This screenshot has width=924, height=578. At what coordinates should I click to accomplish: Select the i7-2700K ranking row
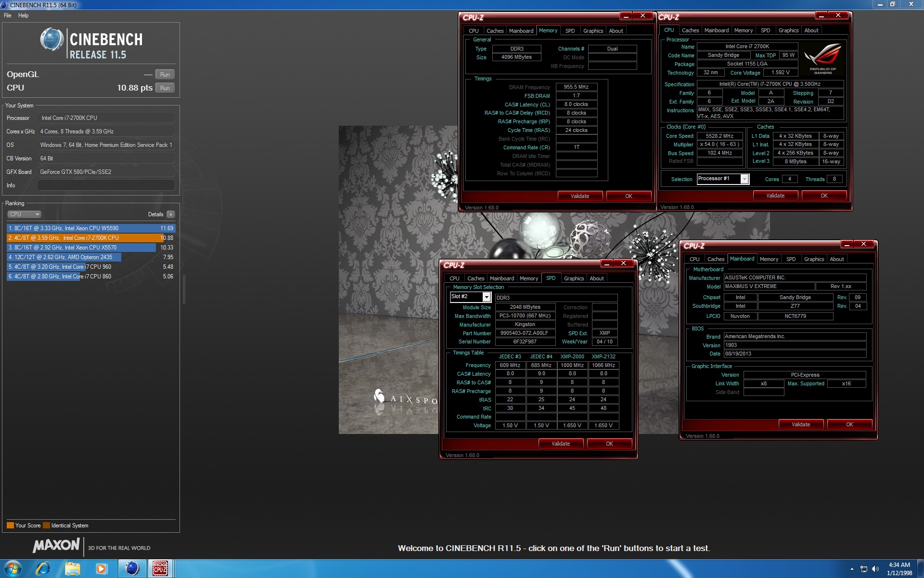click(91, 238)
